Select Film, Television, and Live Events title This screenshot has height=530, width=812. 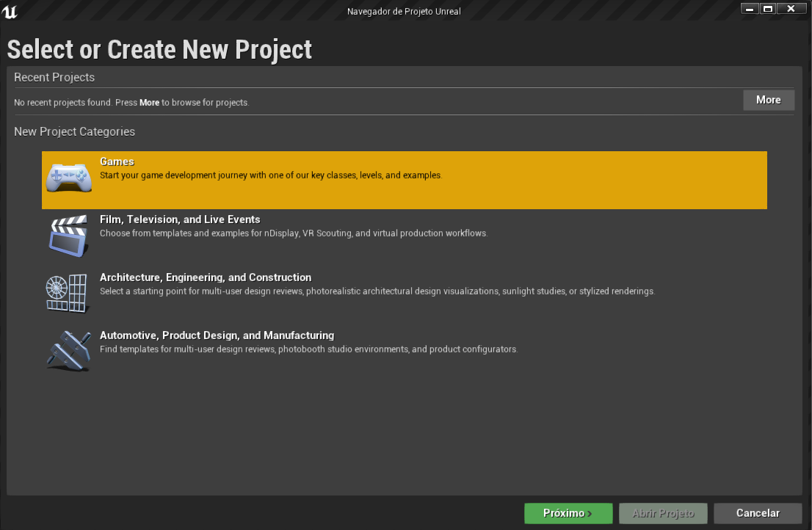[x=180, y=219]
